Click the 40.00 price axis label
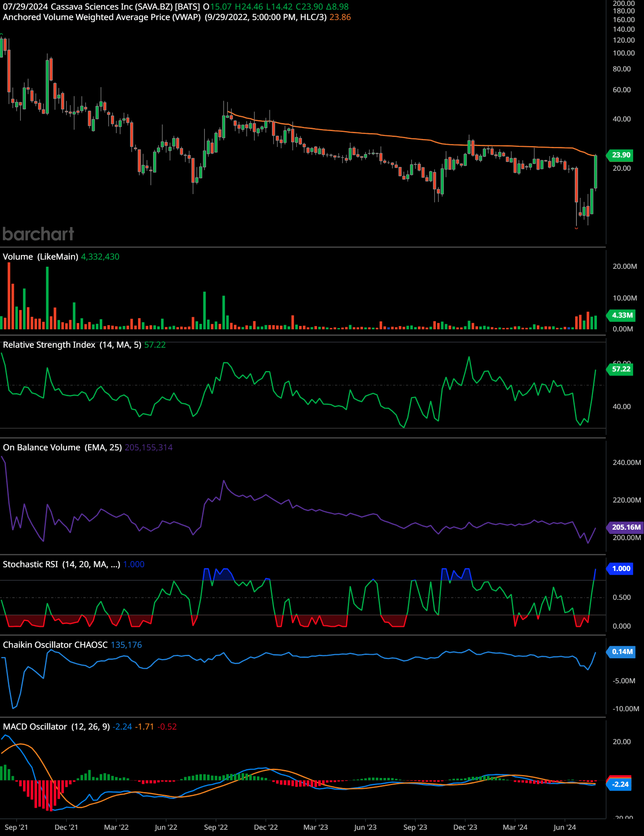Screen dimensions: 644x836 621,119
